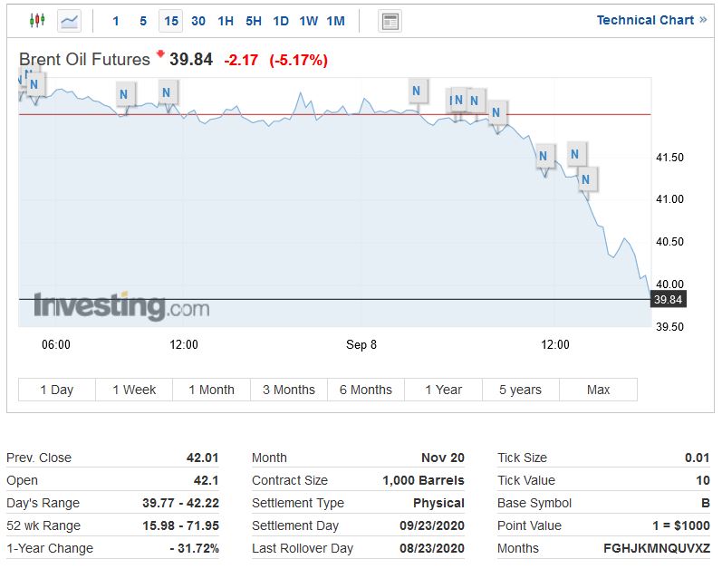Show the 1 Month range

(x=211, y=390)
